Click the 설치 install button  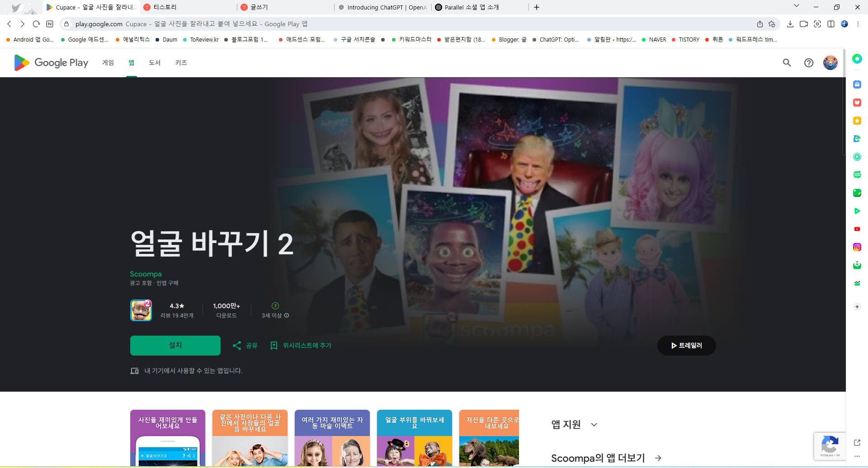point(175,345)
